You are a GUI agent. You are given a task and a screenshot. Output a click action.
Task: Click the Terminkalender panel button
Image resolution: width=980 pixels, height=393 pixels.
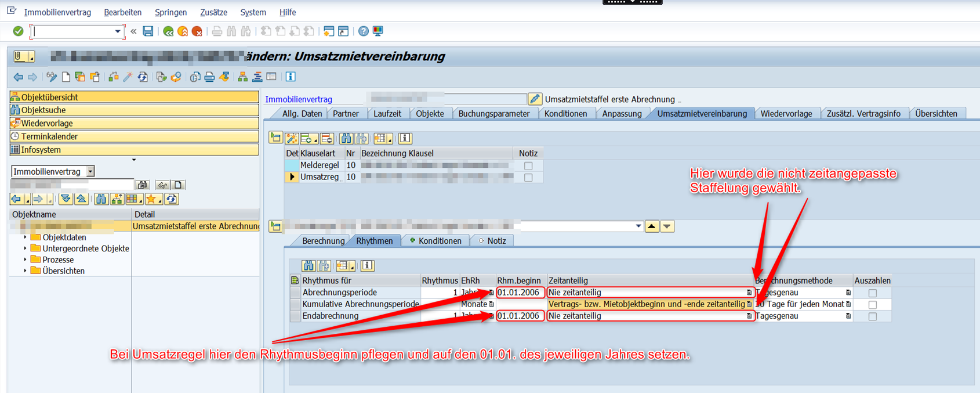coord(134,136)
